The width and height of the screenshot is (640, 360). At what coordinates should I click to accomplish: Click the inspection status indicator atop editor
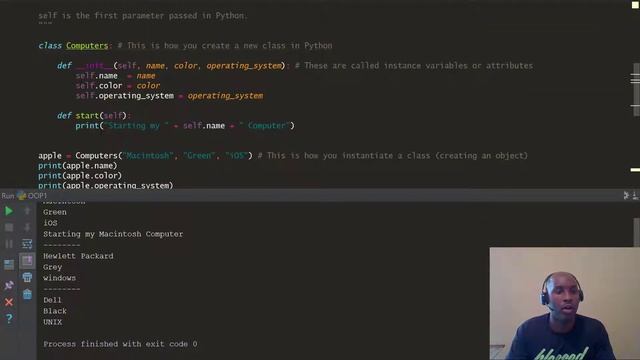[635, 5]
